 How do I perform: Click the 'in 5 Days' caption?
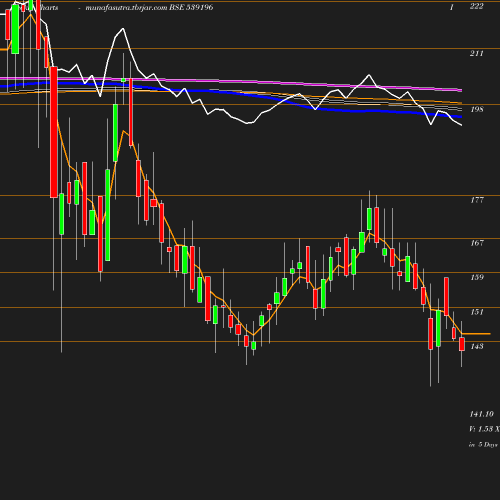click(x=483, y=445)
